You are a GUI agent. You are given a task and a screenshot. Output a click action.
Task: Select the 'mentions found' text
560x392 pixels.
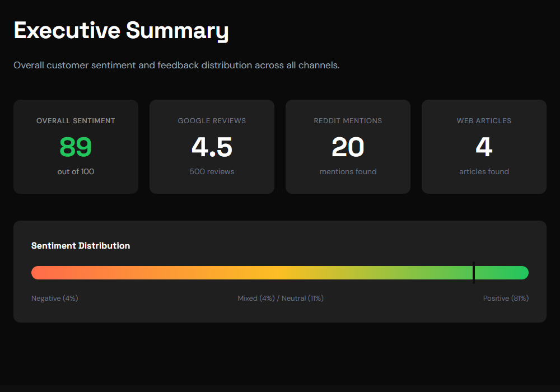point(348,171)
